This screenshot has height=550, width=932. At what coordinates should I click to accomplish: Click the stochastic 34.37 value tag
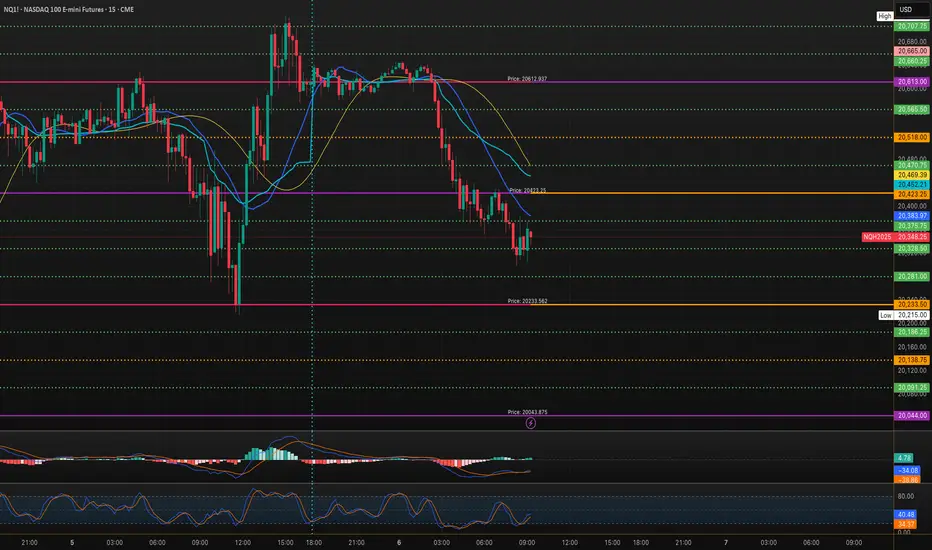[x=906, y=524]
